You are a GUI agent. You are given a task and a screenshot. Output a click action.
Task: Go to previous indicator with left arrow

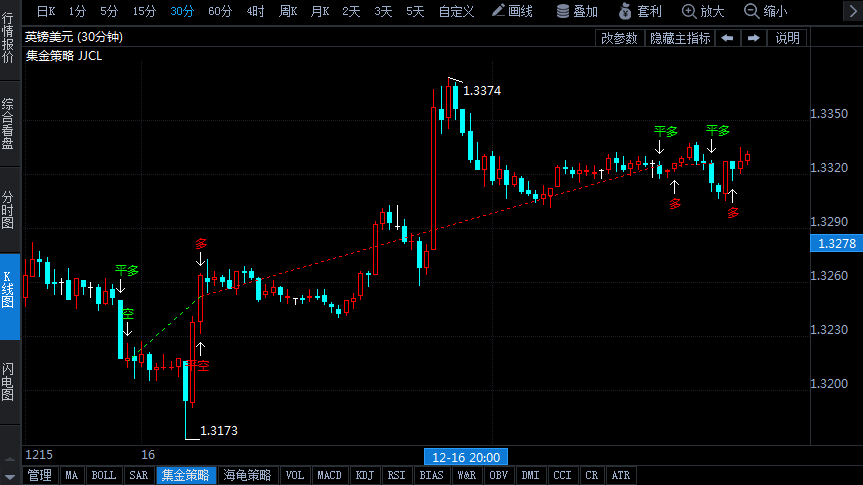(728, 38)
